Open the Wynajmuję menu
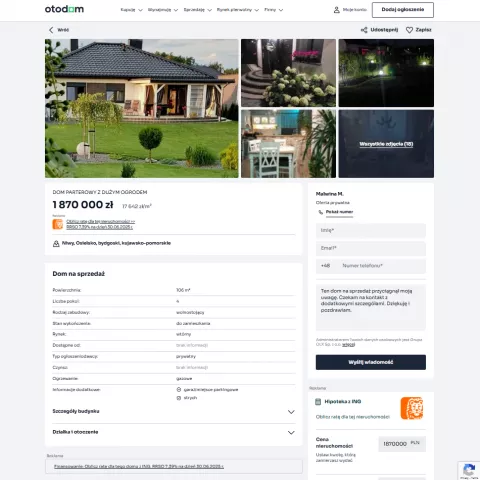 [163, 10]
